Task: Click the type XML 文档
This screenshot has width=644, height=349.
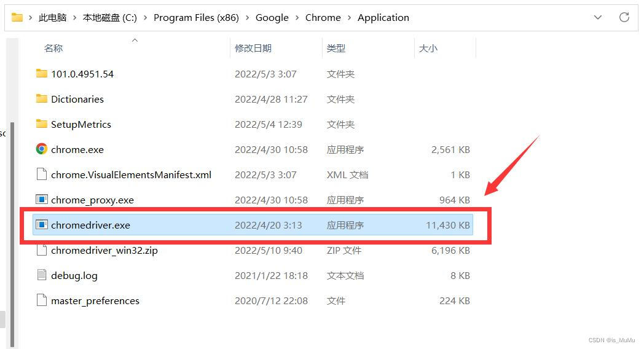Action: pyautogui.click(x=347, y=174)
